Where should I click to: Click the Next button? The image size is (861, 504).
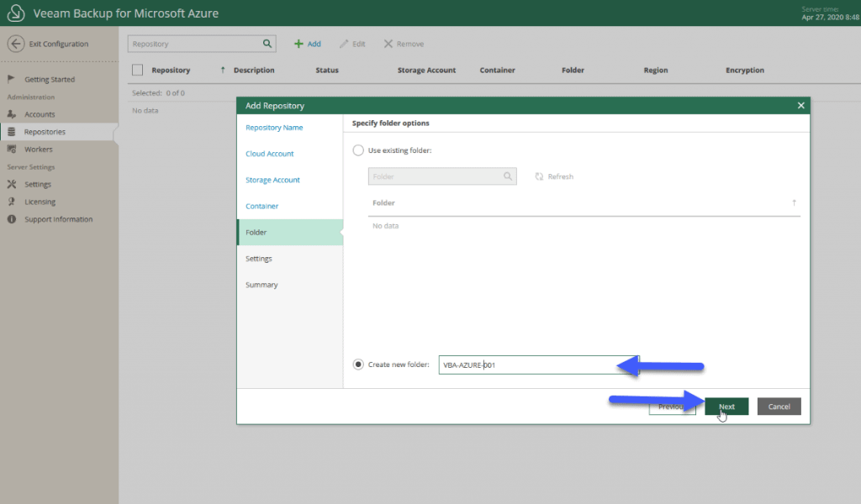(x=726, y=407)
